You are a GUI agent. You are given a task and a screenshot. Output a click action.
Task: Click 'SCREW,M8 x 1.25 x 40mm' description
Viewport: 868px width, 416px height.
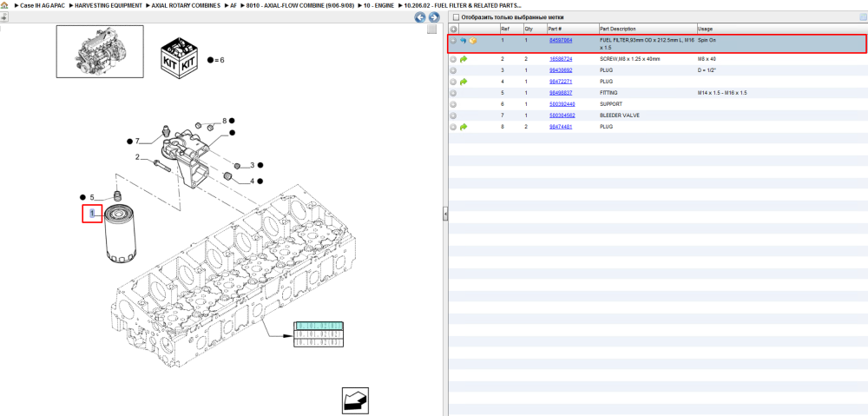[x=630, y=59]
